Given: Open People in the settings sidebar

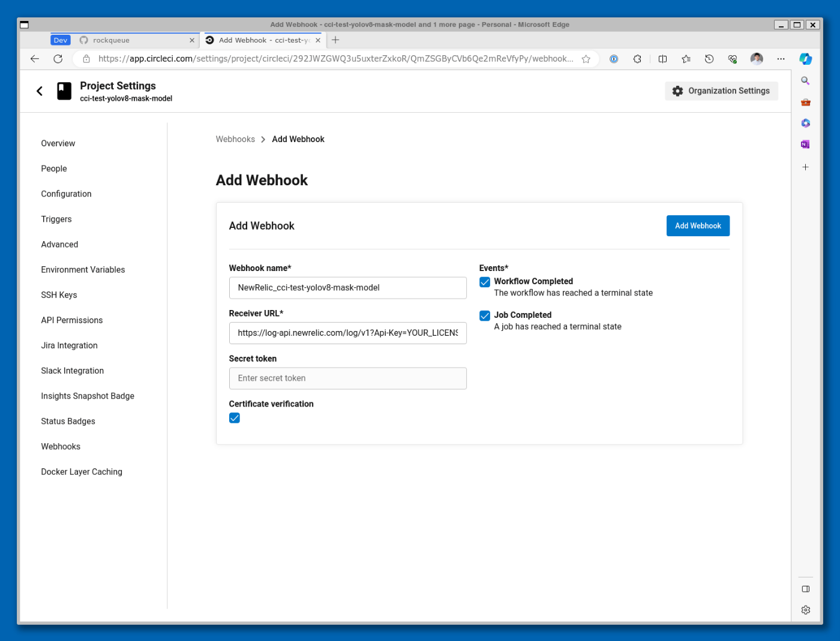Looking at the screenshot, I should point(54,168).
